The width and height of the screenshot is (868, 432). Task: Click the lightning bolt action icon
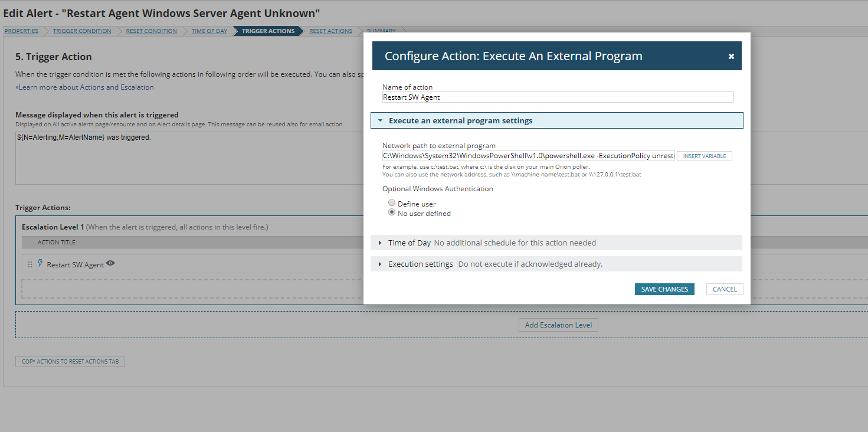(40, 264)
